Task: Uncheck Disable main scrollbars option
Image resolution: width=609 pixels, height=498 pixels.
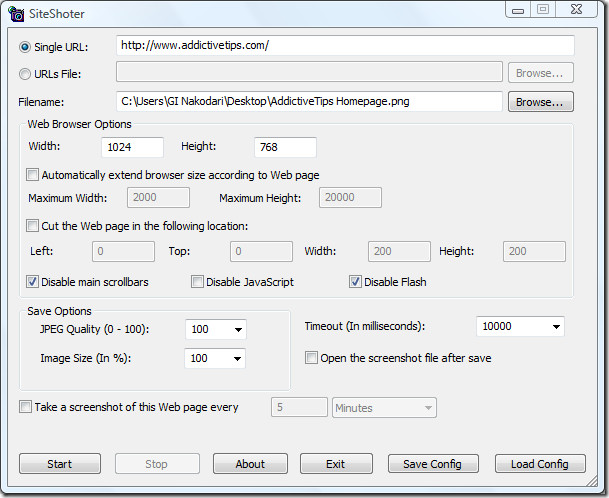Action: click(32, 282)
